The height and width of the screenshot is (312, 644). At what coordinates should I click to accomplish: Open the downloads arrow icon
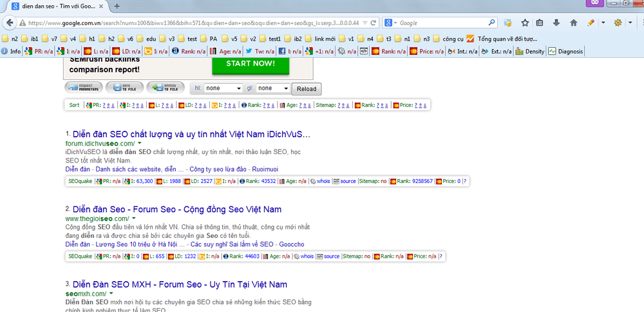tap(556, 23)
